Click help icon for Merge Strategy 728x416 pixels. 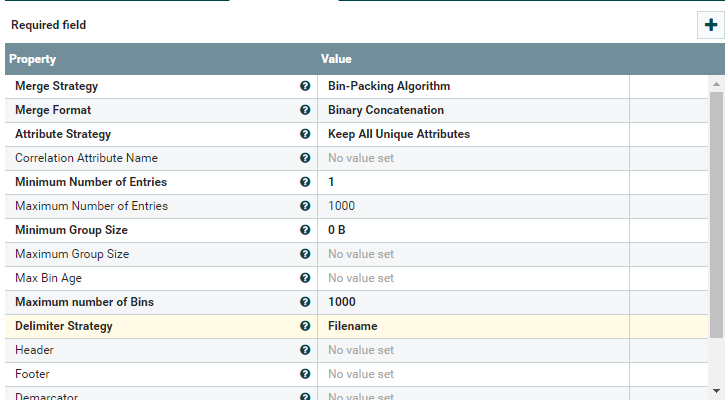305,86
